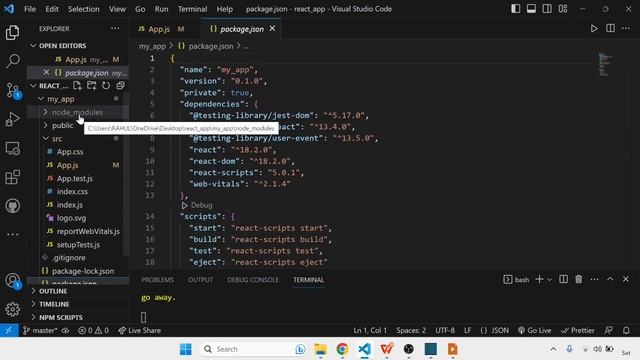Viewport: 640px width, 360px height.
Task: Switch to the Problems panel tab
Action: [x=157, y=280]
